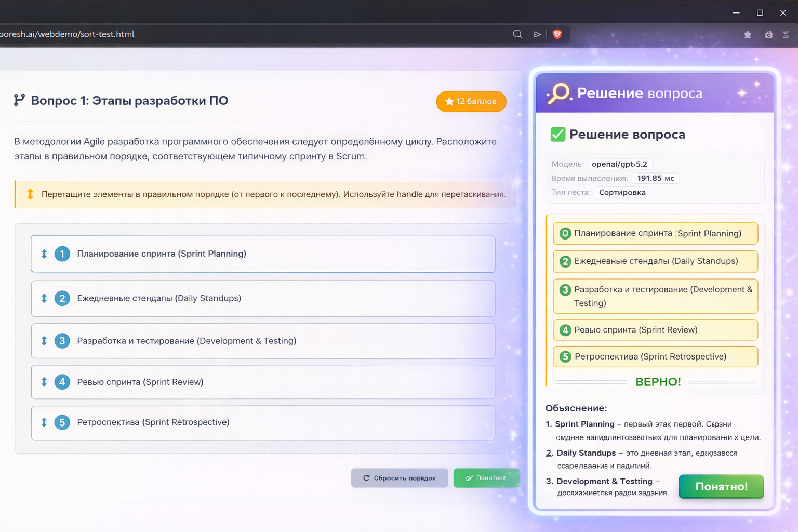The image size is (798, 532).
Task: Click the search icon in the address bar
Action: 517,34
